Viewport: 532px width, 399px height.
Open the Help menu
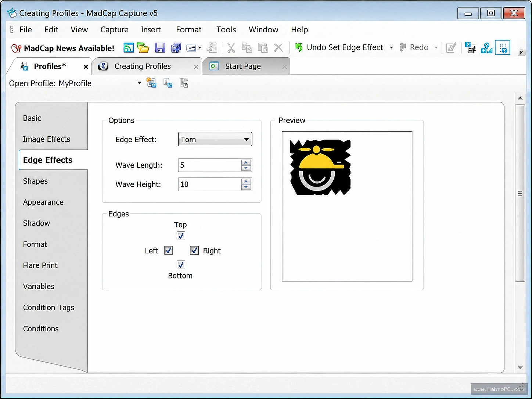tap(299, 30)
